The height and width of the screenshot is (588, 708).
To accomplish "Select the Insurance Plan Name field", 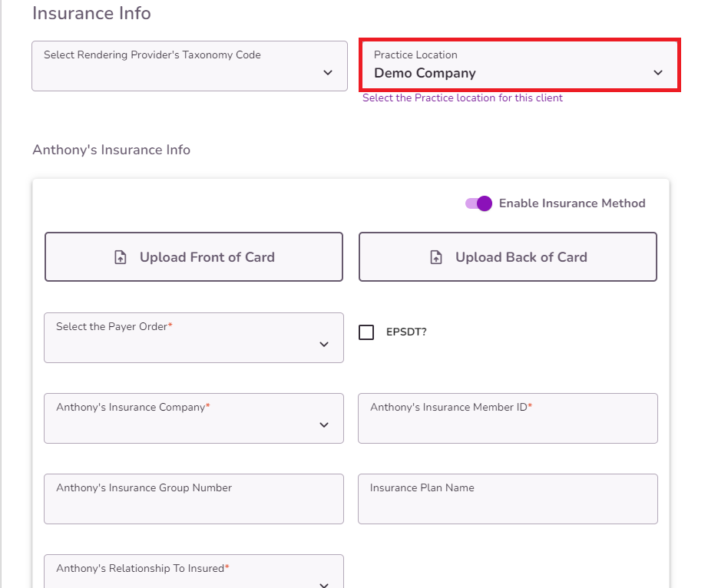I will tap(508, 500).
